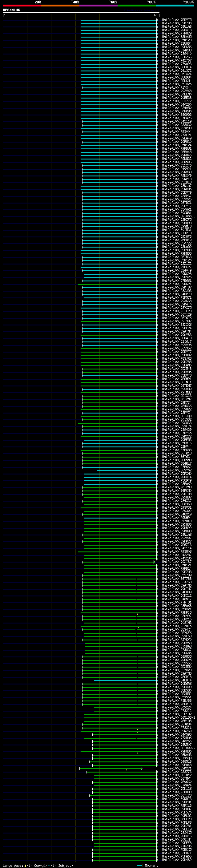Pick the UniRef100_P93004 hit

(177, 132)
